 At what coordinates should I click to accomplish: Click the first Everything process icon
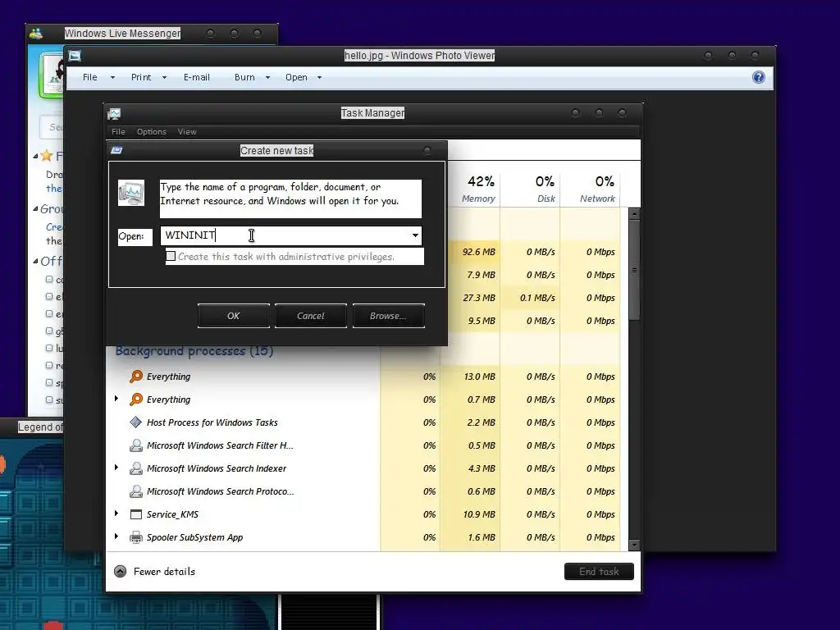click(x=136, y=377)
